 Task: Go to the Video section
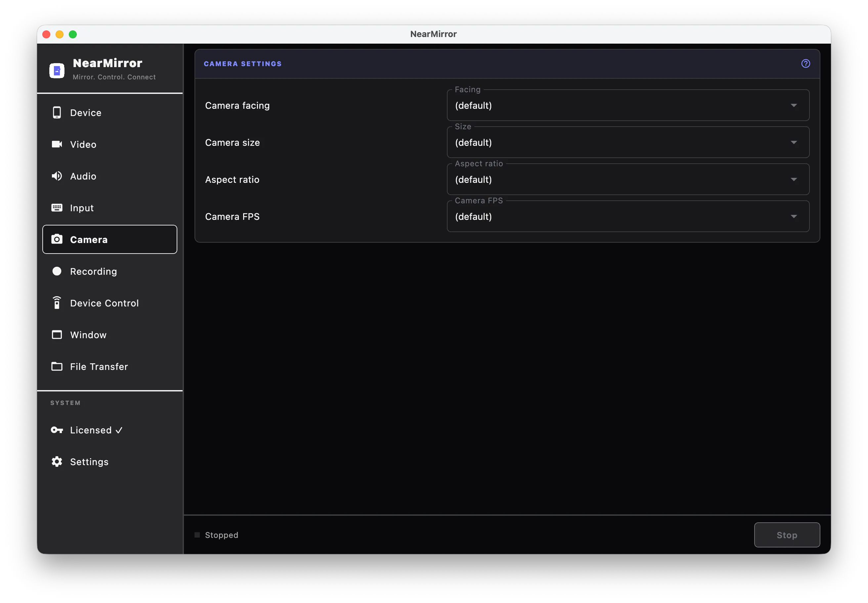pos(109,144)
